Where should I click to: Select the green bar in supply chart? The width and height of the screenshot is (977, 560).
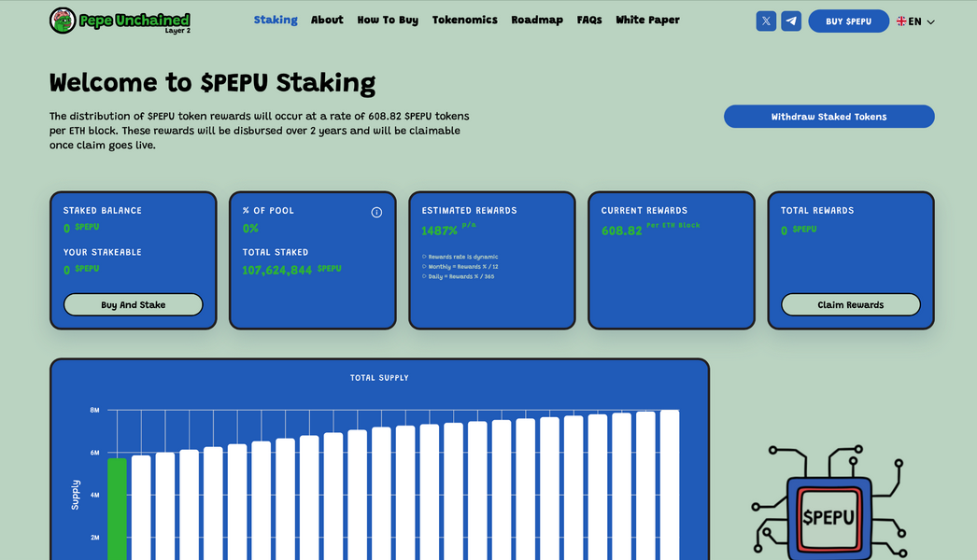click(117, 509)
